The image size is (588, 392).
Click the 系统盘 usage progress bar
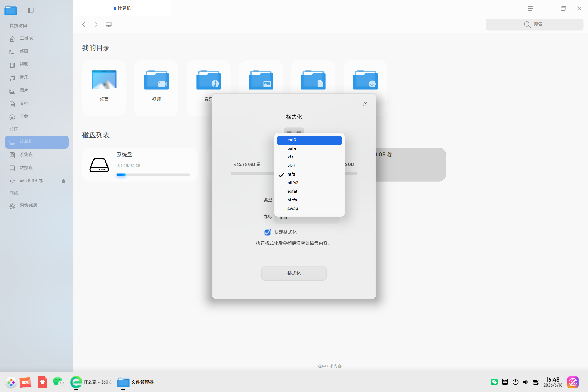[x=153, y=175]
